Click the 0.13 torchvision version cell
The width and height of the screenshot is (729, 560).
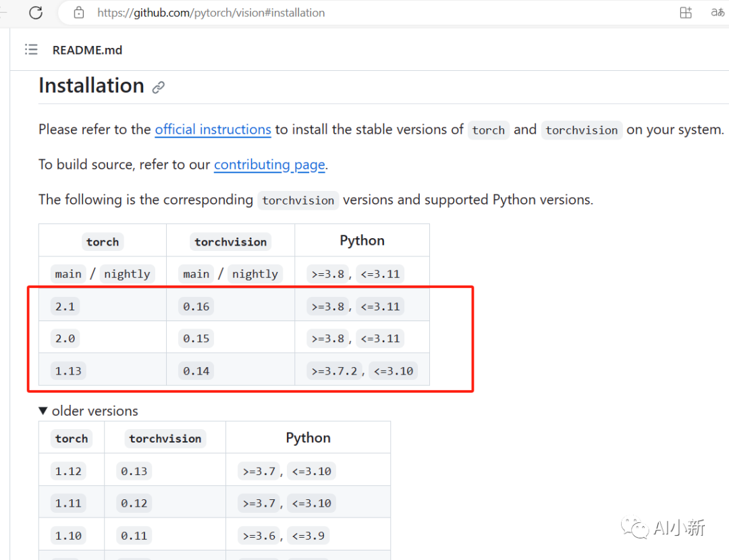click(x=134, y=472)
